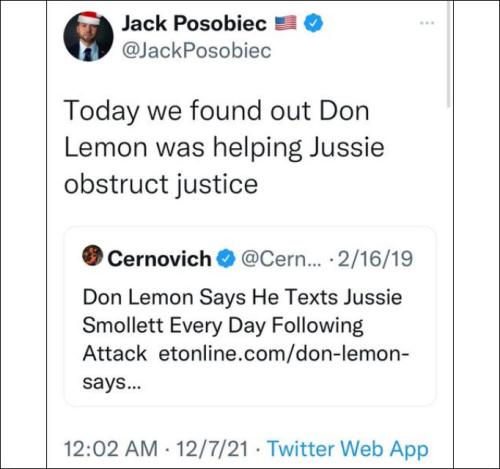Viewport: 500px width, 469px height.
Task: Click the 2/16/19 date of quoted tweet
Action: (x=375, y=259)
